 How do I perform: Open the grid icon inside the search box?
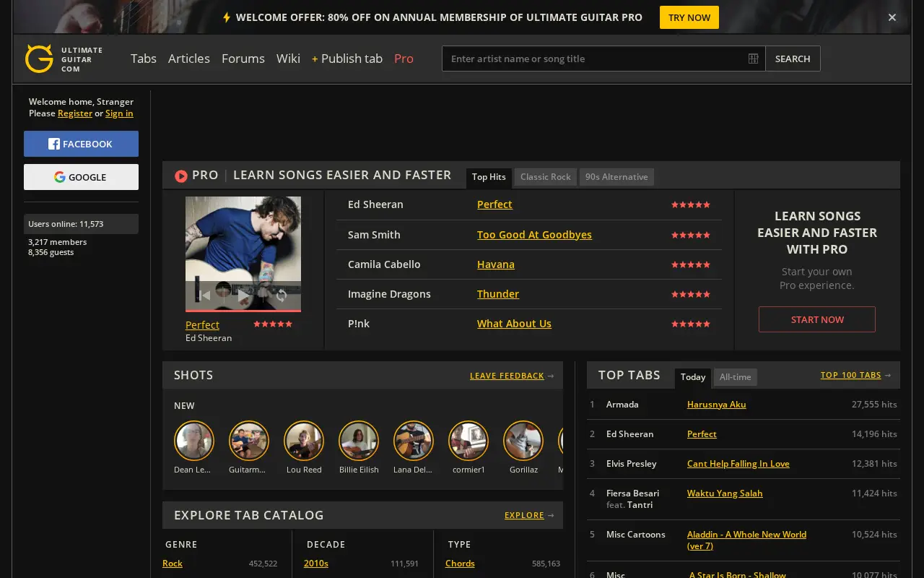pyautogui.click(x=753, y=59)
